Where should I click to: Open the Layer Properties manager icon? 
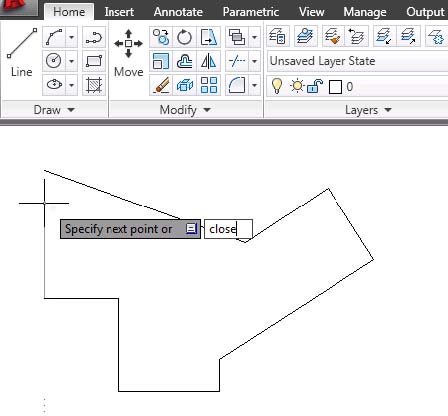click(277, 36)
